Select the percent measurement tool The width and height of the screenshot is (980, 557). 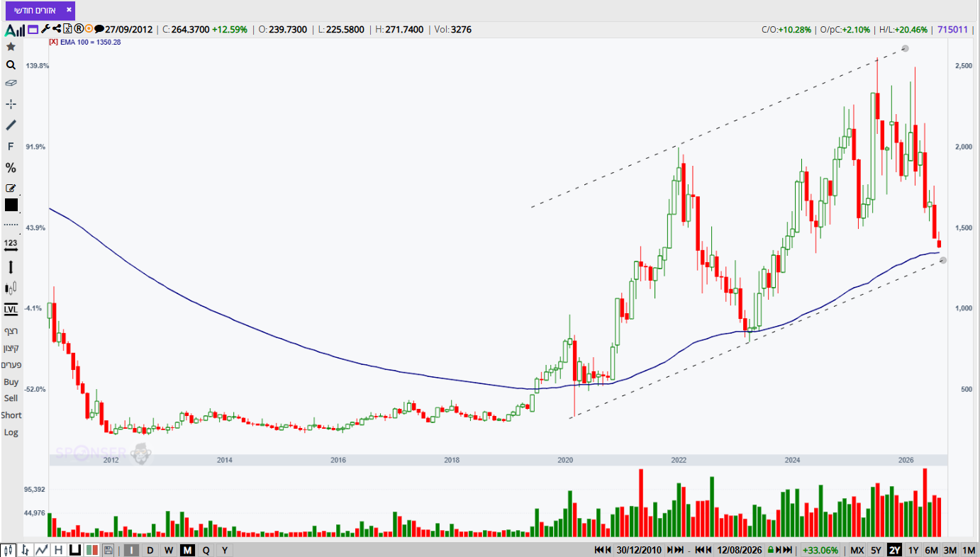click(11, 168)
